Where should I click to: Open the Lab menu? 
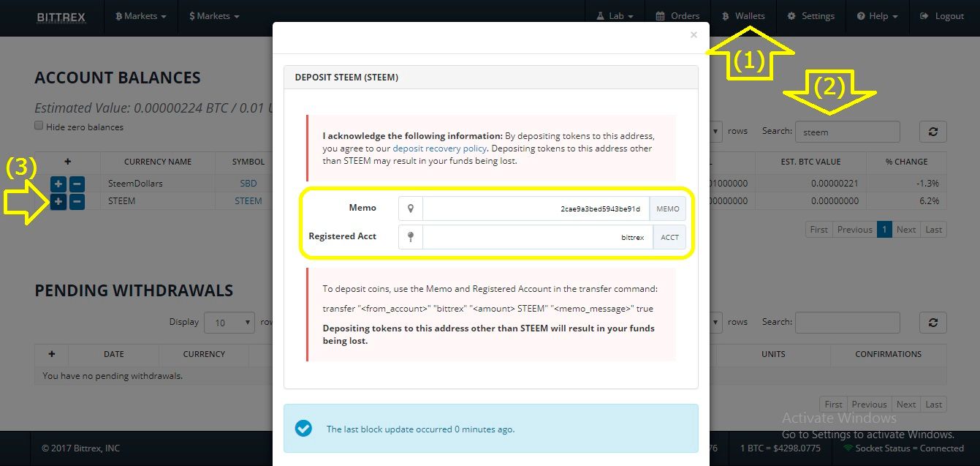point(615,16)
